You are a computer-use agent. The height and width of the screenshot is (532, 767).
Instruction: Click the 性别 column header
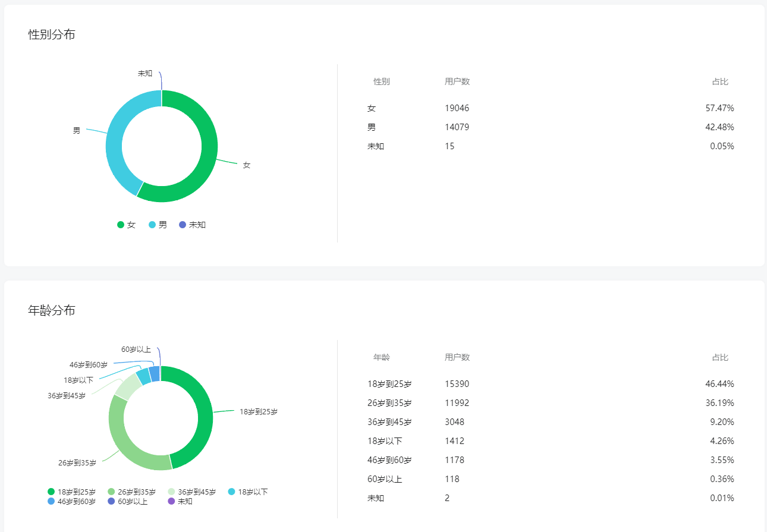381,81
